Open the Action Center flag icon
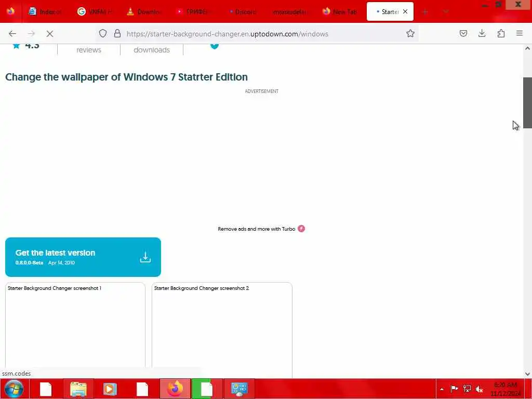The image size is (532, 399). tap(454, 389)
